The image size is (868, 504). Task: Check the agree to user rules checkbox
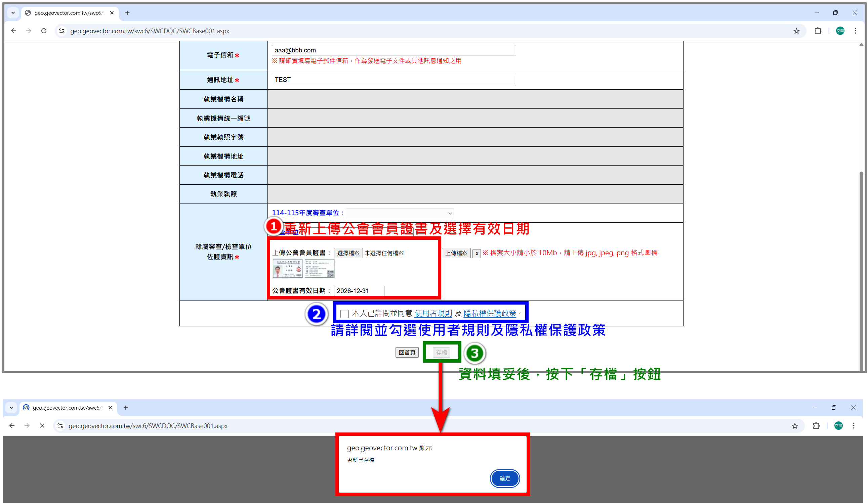tap(344, 314)
